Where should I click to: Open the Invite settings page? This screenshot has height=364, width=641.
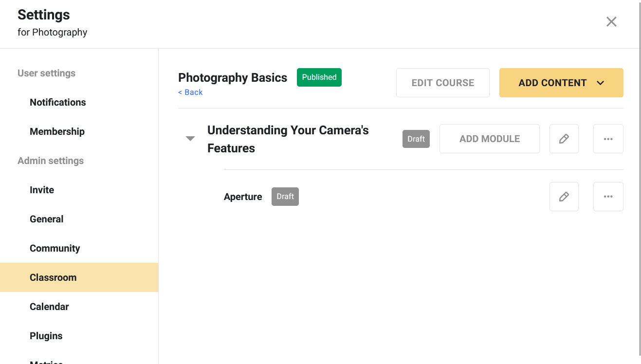pos(42,190)
